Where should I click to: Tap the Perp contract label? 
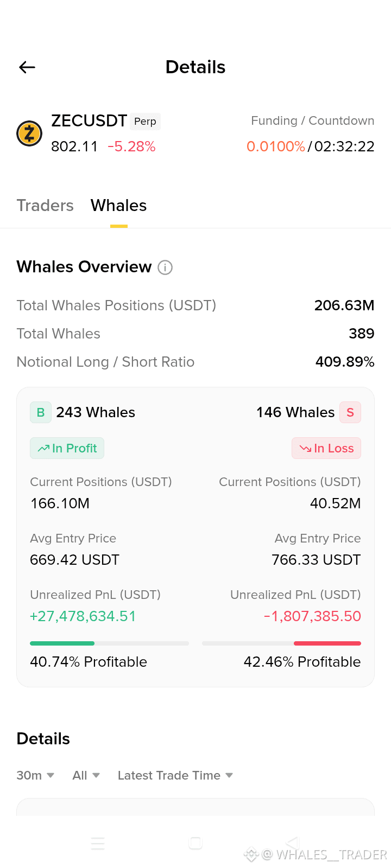145,122
